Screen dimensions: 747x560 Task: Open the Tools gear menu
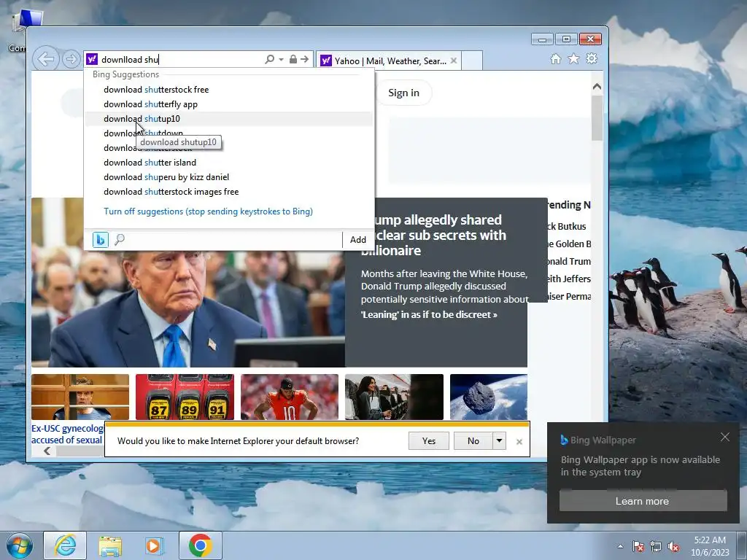592,58
